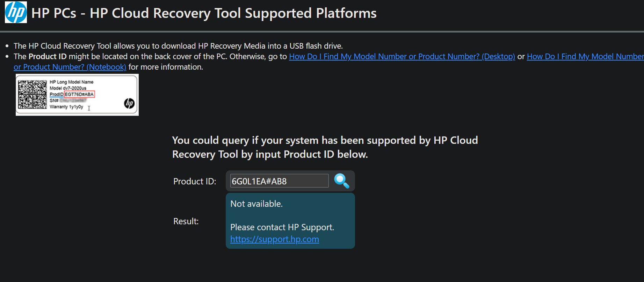
Task: Click the bold "Product ID" text in bullet
Action: (48, 56)
